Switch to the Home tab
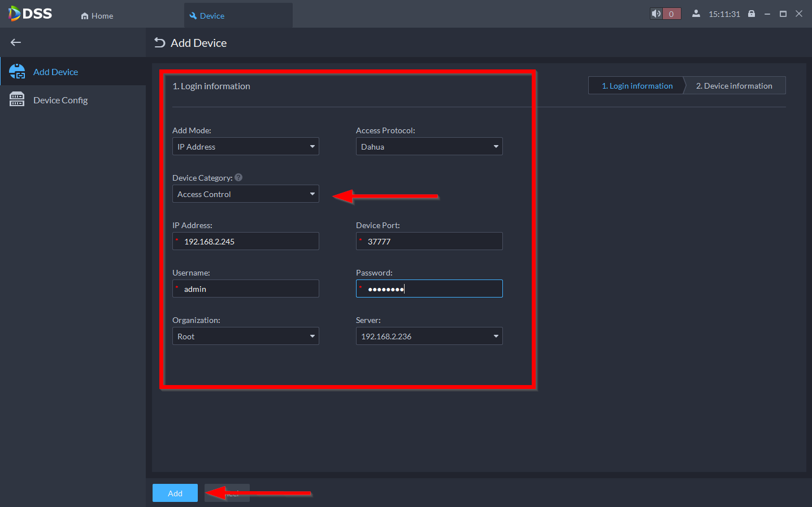This screenshot has height=507, width=812. pos(97,16)
